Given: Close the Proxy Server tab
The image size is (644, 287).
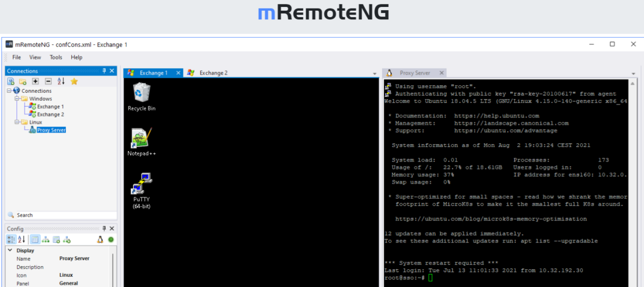Looking at the screenshot, I should [442, 73].
